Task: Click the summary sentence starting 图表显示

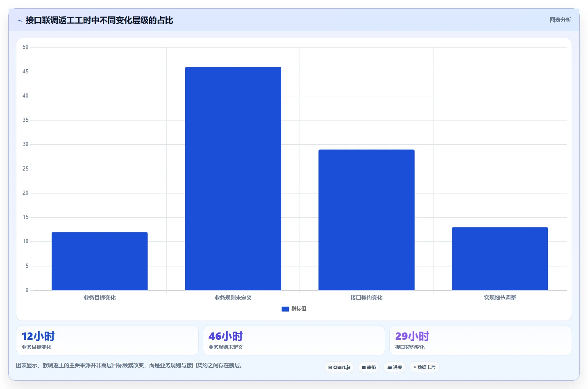Action: (x=130, y=365)
